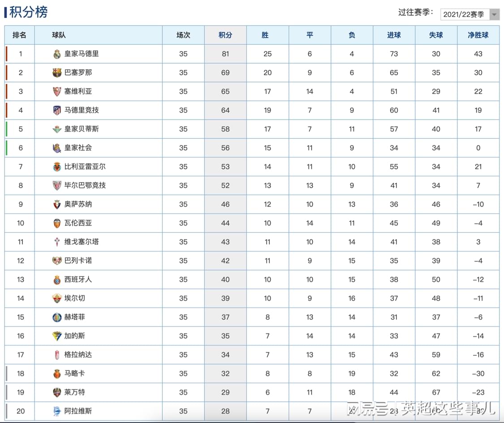This screenshot has width=504, height=423.
Task: Click the Atletico Madrid crest icon
Action: (x=57, y=111)
